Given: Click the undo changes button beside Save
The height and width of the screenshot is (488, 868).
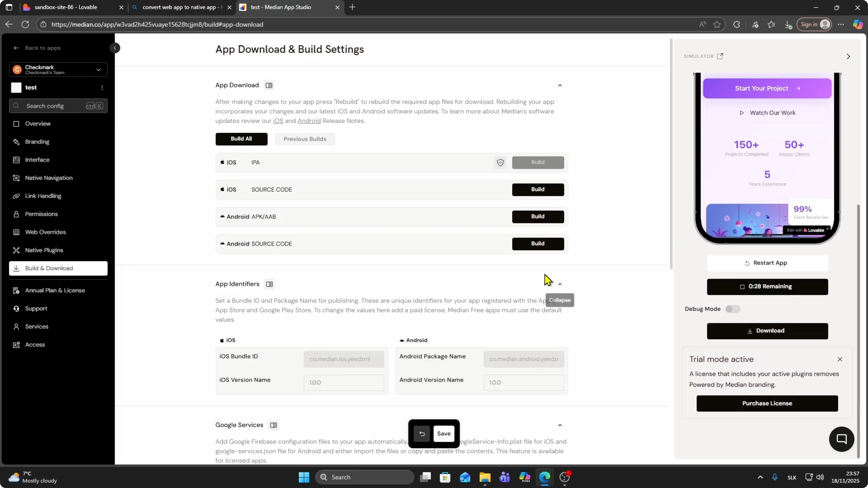Looking at the screenshot, I should click(x=422, y=434).
